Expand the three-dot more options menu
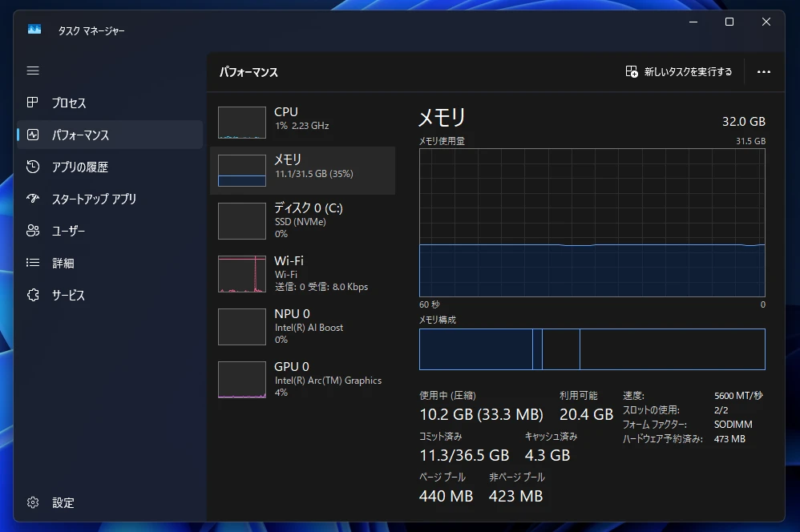 (x=763, y=72)
